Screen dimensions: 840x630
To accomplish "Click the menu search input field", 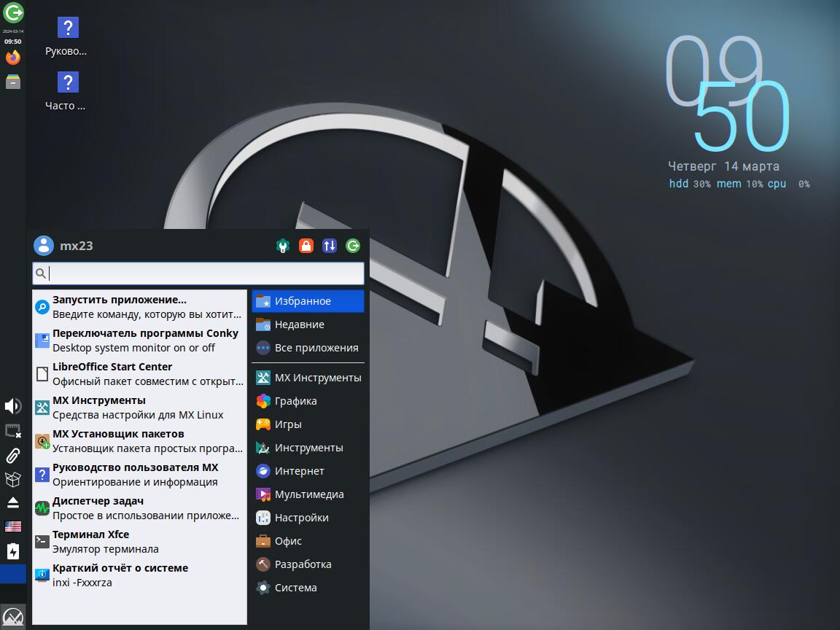I will tap(204, 273).
